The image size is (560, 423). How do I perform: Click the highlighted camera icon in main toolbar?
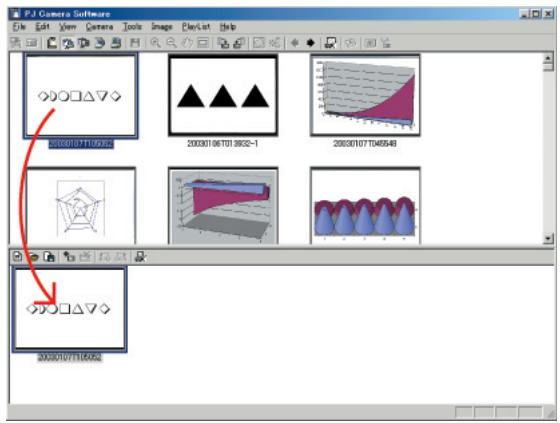coord(68,43)
